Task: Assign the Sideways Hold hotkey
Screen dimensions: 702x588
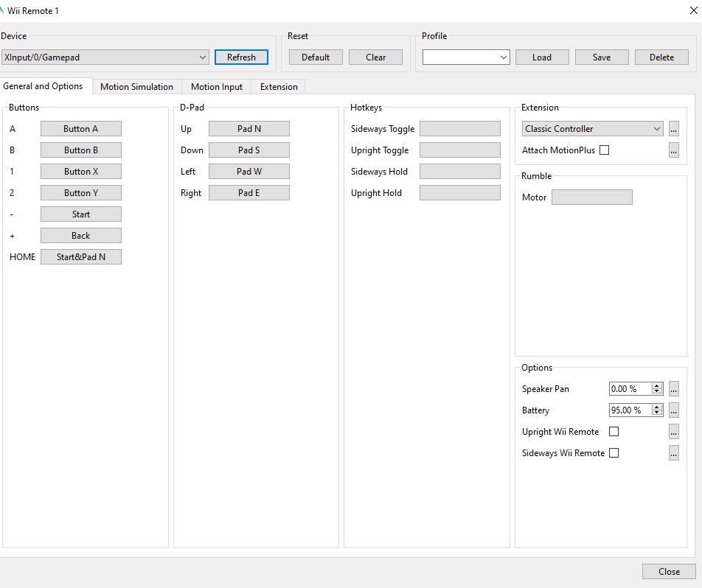Action: coord(460,172)
